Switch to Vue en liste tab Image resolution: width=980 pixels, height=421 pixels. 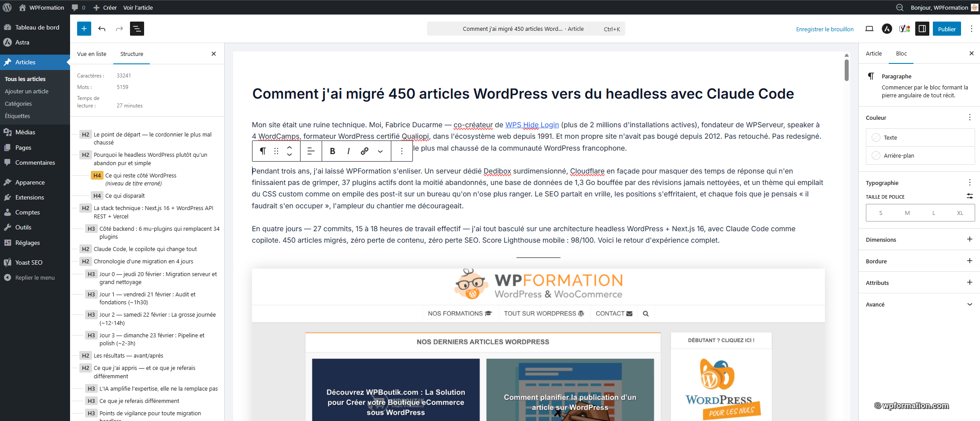[x=92, y=54]
